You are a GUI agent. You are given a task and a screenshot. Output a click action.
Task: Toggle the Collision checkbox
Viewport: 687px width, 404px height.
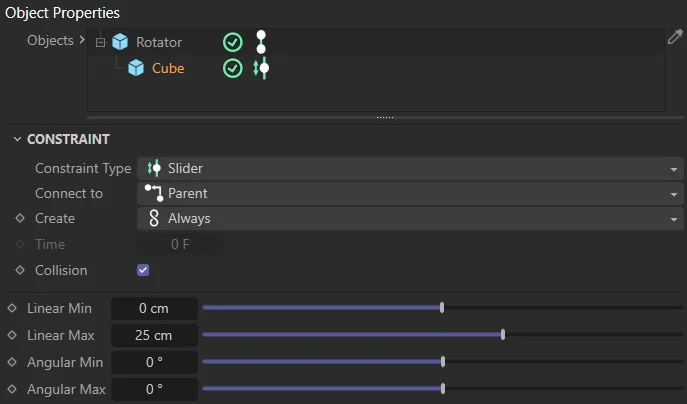143,270
